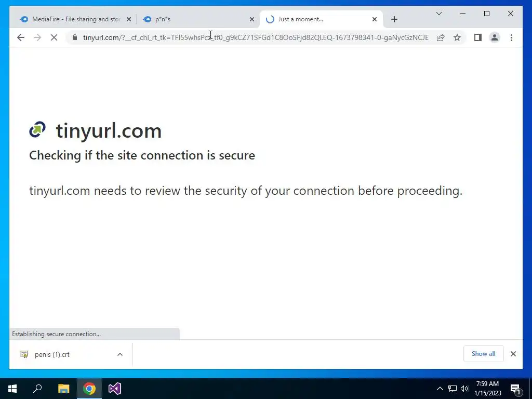Open the Chrome side panel
Viewport: 532px width, 399px height.
point(478,37)
